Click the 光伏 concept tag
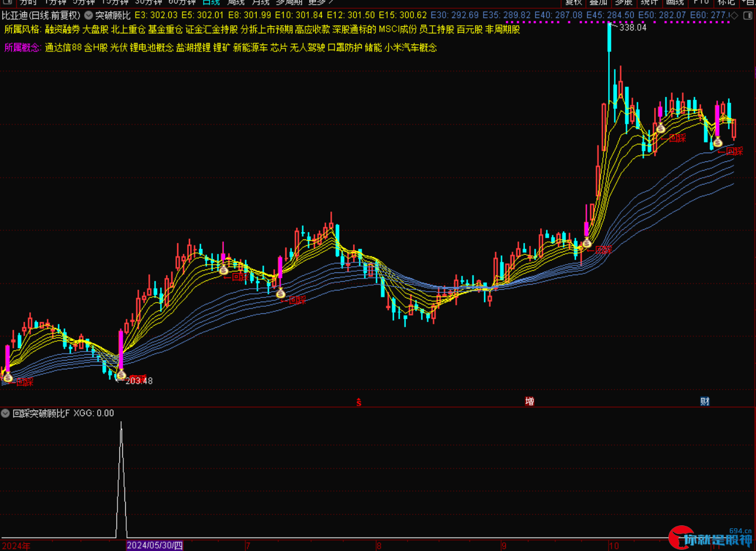Image resolution: width=756 pixels, height=551 pixels. (x=119, y=48)
